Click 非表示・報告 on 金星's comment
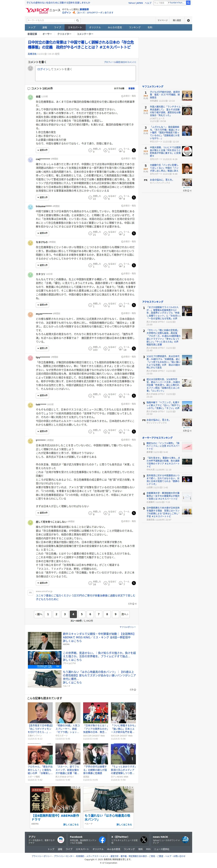 [128, 96]
